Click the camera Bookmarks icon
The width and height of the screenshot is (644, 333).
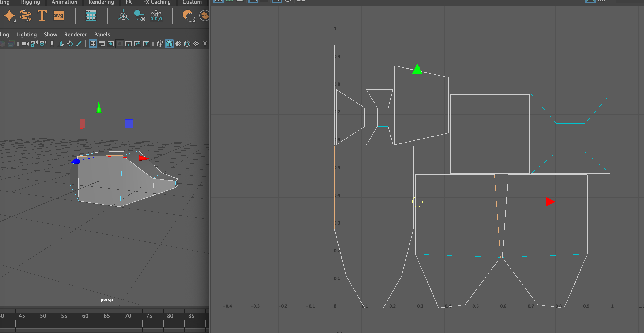point(52,44)
